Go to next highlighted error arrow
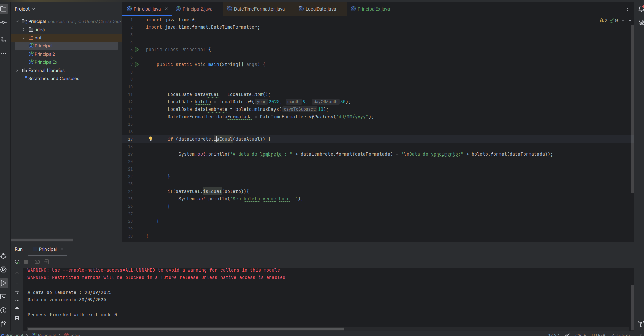The height and width of the screenshot is (336, 644). (630, 20)
